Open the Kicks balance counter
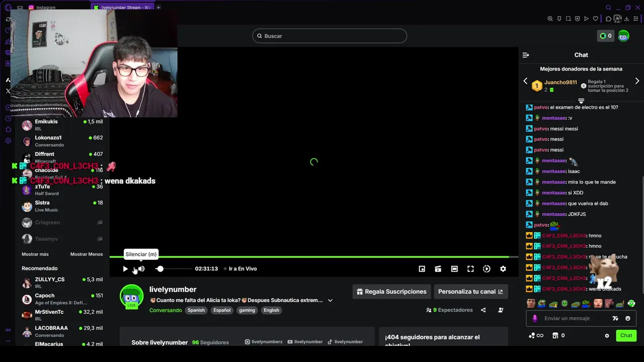Image resolution: width=644 pixels, height=362 pixels. 606,36
